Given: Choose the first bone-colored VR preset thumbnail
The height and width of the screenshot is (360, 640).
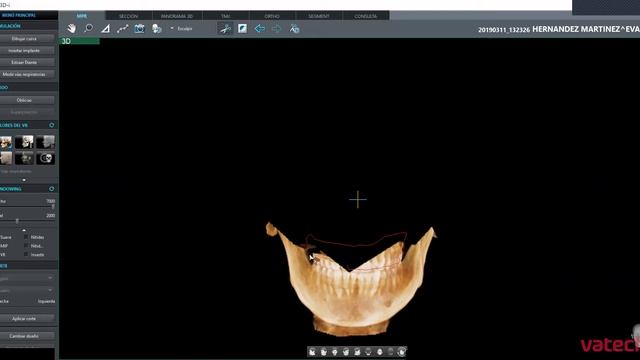Looking at the screenshot, I should pyautogui.click(x=6, y=142).
